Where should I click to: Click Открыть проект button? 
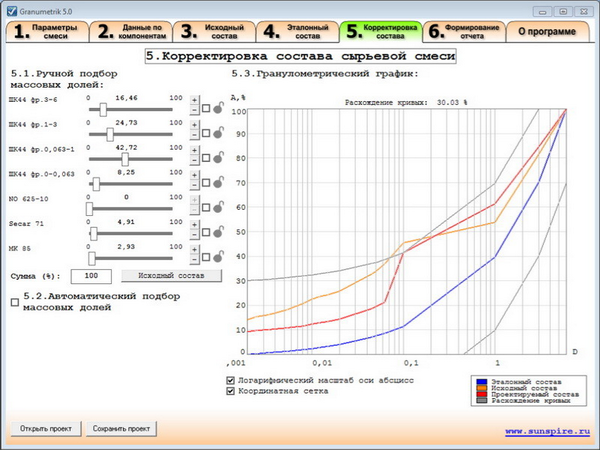(x=46, y=429)
